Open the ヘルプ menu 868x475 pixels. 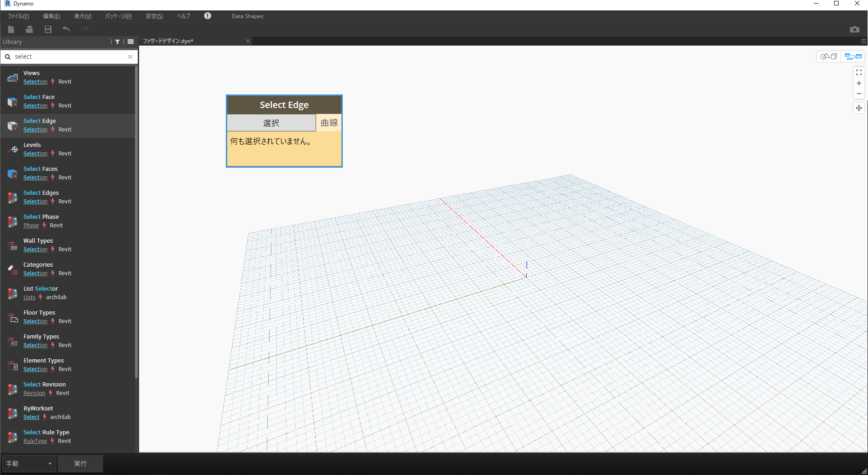(x=183, y=16)
